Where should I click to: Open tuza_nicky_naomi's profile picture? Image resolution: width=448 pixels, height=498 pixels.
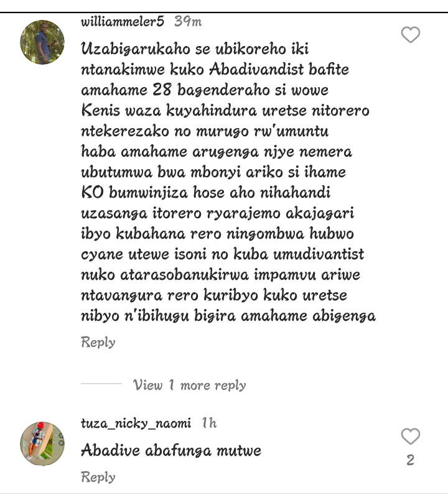click(x=42, y=444)
